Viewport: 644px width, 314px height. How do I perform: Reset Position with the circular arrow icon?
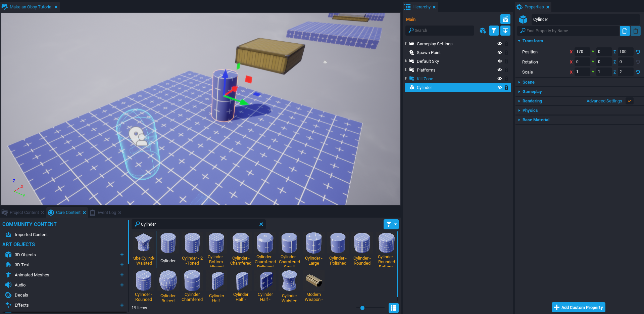pos(638,52)
